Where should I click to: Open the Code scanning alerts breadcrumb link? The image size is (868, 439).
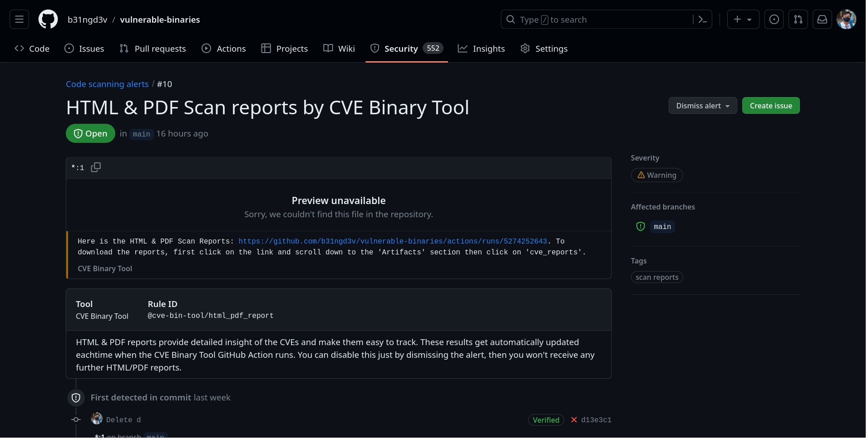point(107,84)
